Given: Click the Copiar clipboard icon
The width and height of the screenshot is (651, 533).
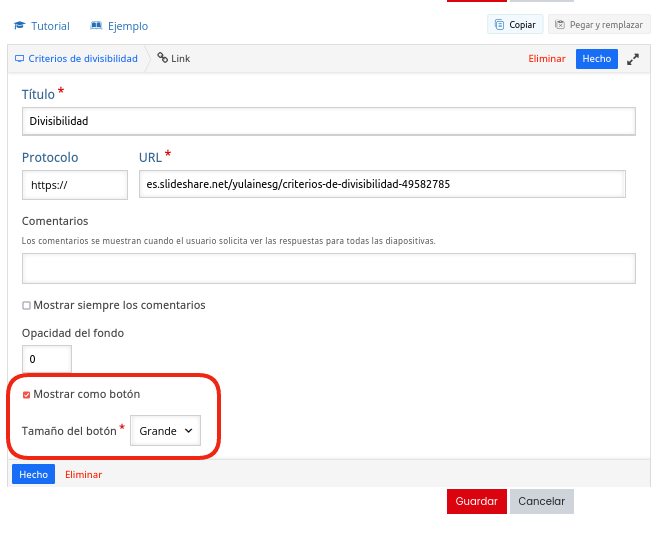Looking at the screenshot, I should click(x=499, y=25).
